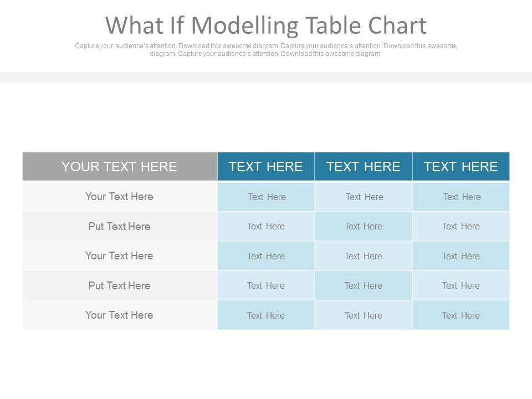
Task: Click Your Text Here label in last body row
Action: click(119, 315)
